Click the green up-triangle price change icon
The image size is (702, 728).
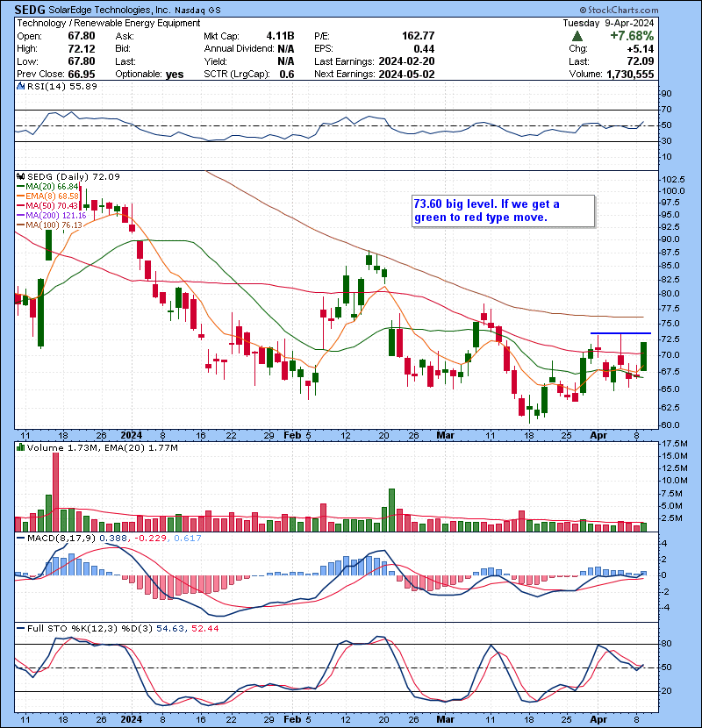577,36
